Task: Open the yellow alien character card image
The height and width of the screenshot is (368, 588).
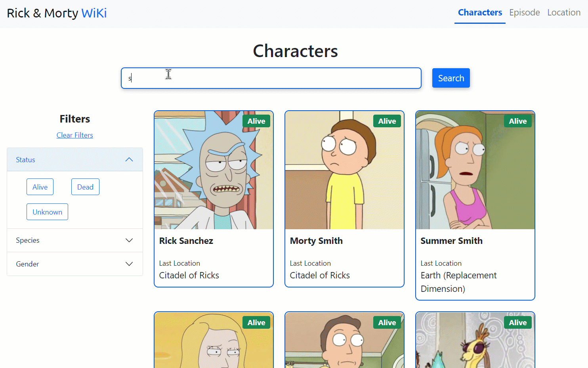Action: [x=475, y=340]
